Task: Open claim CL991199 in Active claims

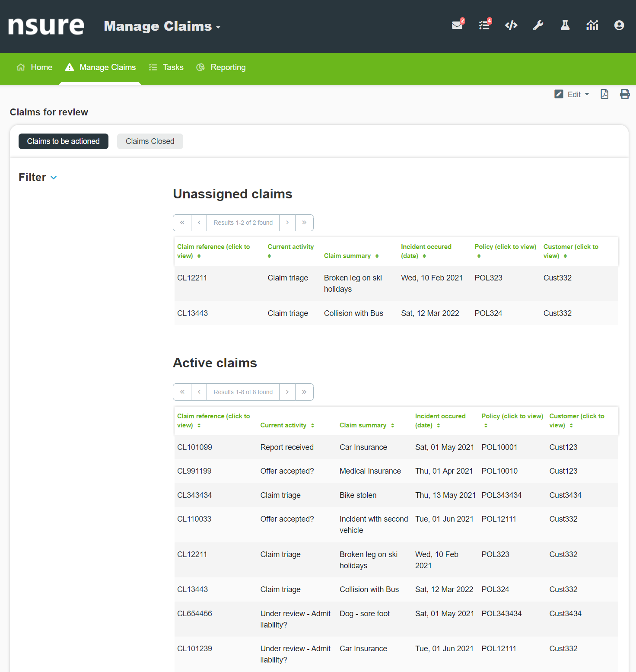Action: click(194, 471)
